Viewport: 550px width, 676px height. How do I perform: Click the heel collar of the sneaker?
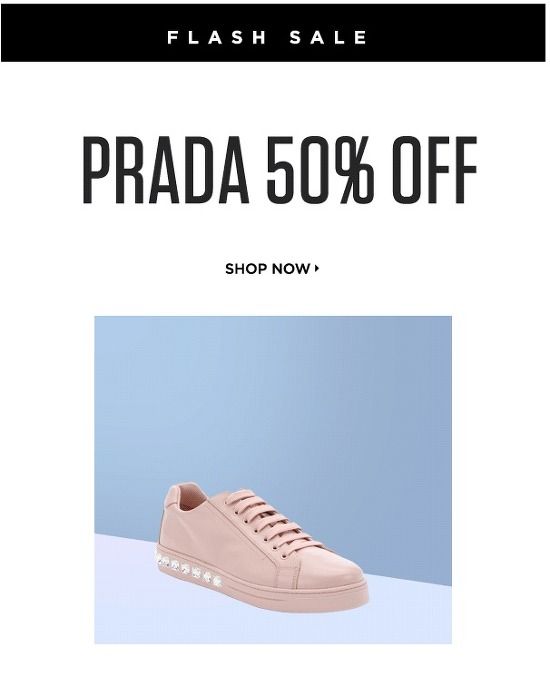pos(183,496)
